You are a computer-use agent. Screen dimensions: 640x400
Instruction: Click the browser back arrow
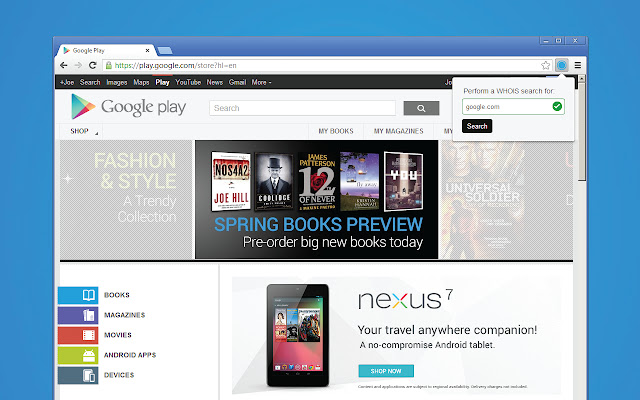click(64, 65)
